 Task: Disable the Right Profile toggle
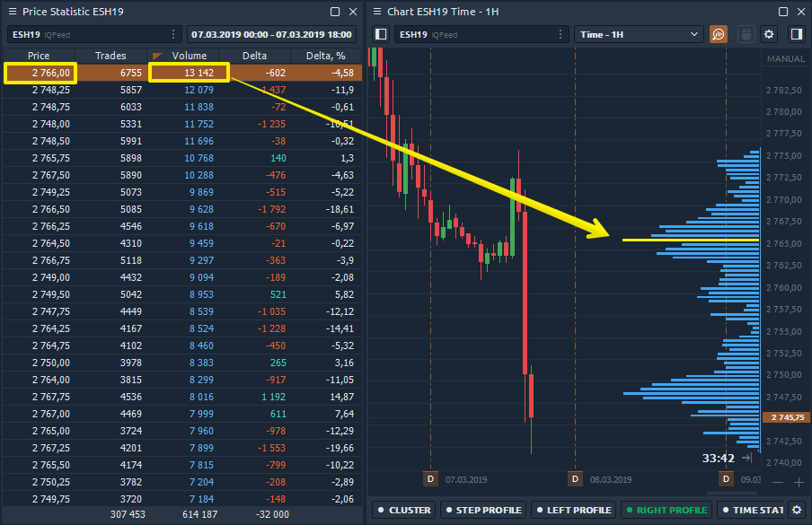[x=666, y=511]
